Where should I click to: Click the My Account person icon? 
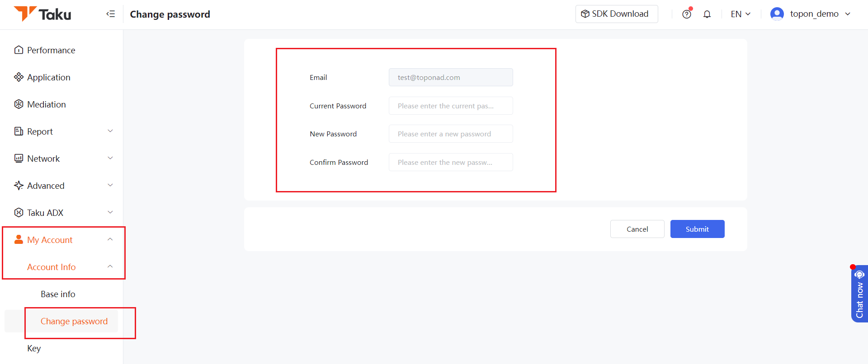tap(19, 239)
